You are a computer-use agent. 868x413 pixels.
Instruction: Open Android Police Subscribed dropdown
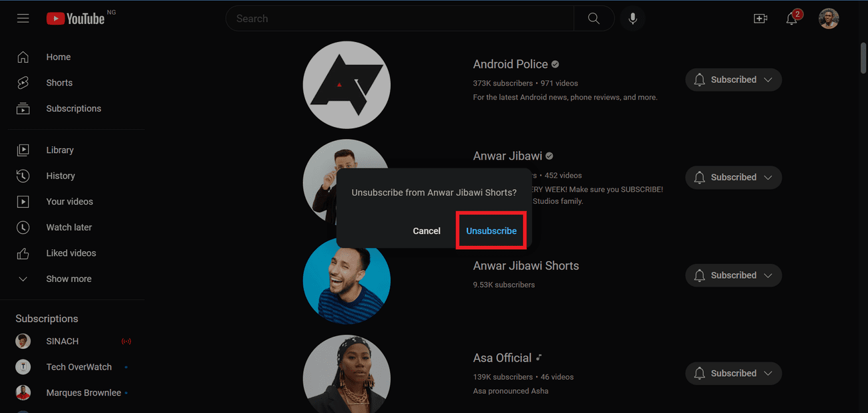733,80
